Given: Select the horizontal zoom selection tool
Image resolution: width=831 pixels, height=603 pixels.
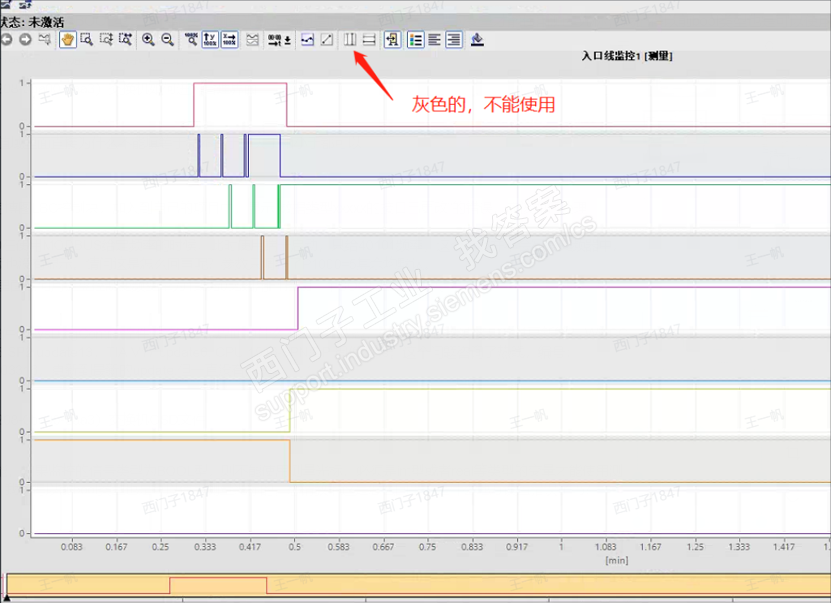Looking at the screenshot, I should 125,39.
